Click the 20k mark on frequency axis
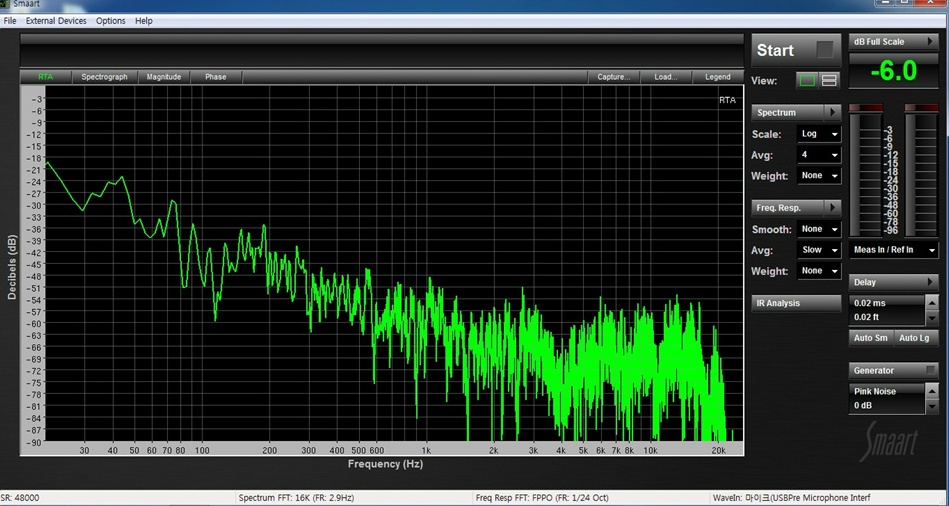This screenshot has height=506, width=949. click(718, 450)
